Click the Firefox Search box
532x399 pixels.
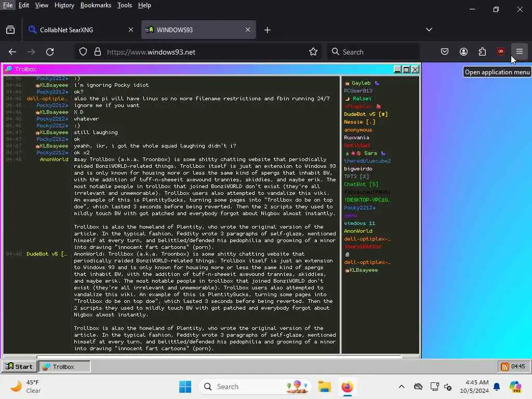pyautogui.click(x=373, y=52)
